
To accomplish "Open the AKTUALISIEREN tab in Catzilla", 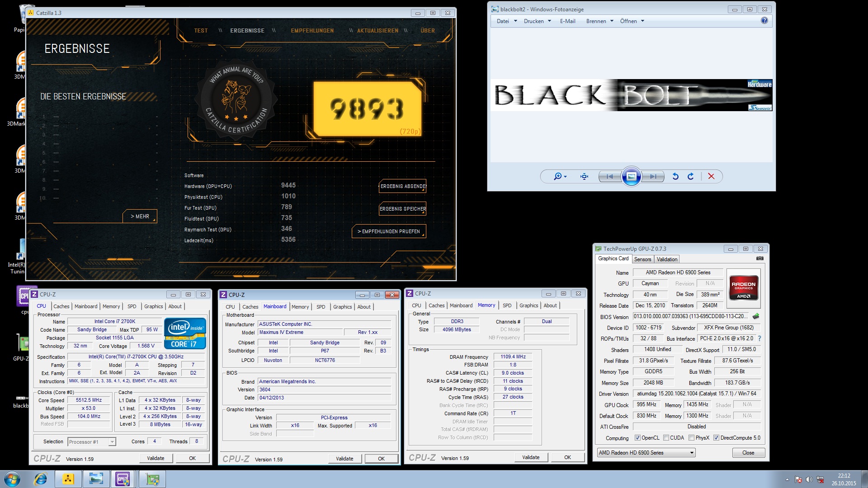I will tap(377, 31).
